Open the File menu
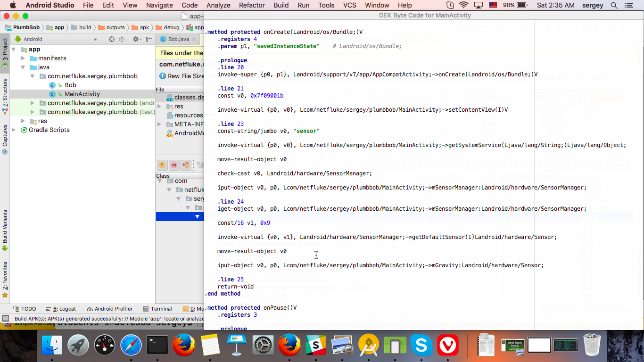 point(88,5)
